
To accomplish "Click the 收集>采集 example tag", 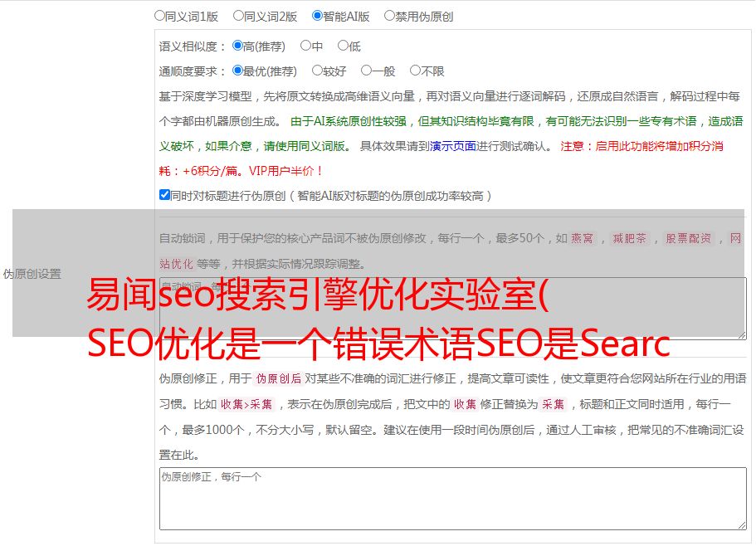I will click(246, 404).
